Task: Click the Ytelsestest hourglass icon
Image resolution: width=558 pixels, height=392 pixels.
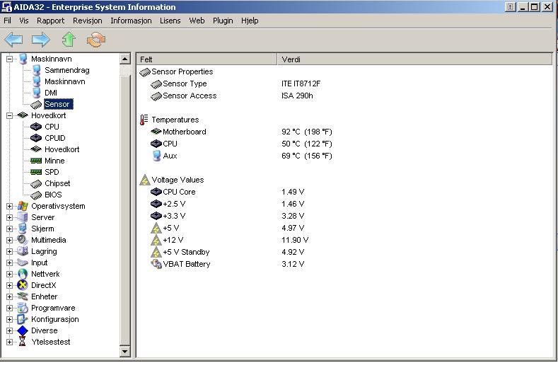Action: pos(22,342)
